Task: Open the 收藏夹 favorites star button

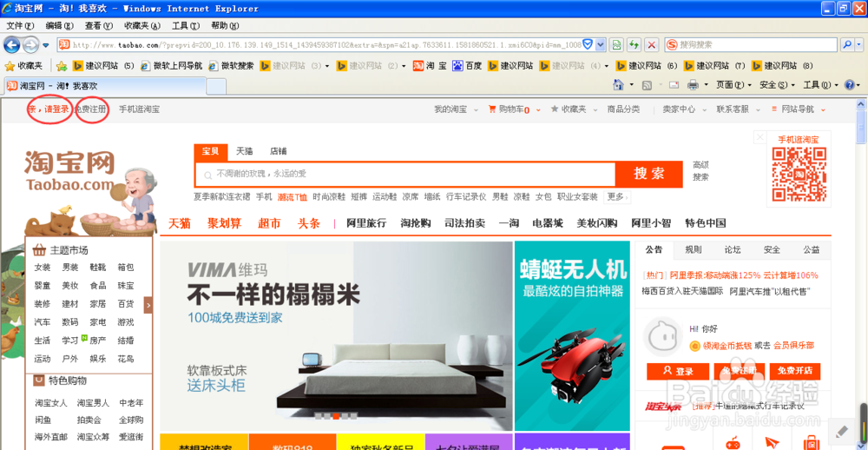Action: coord(23,66)
